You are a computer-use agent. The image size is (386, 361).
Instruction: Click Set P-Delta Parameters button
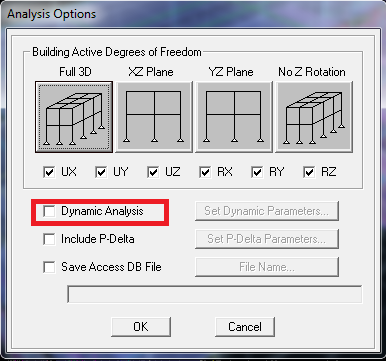267,239
